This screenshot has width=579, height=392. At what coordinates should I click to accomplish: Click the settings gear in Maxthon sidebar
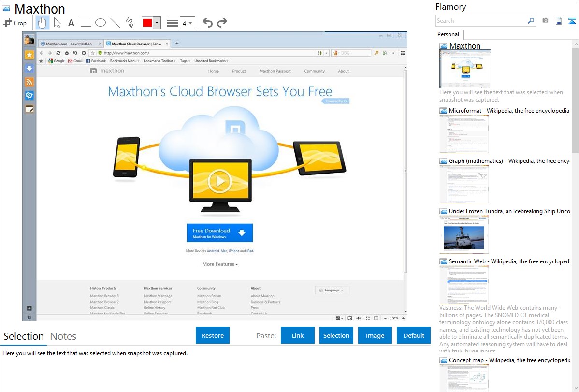pyautogui.click(x=29, y=318)
